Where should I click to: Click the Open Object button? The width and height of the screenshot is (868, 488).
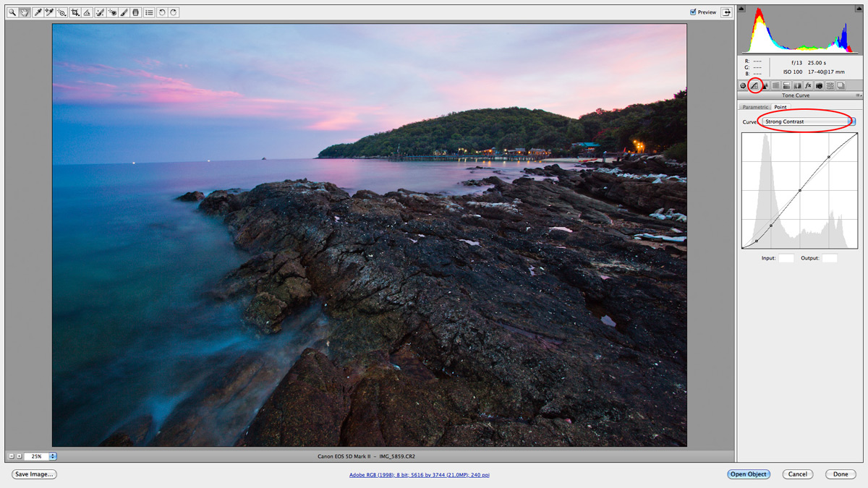pyautogui.click(x=749, y=474)
